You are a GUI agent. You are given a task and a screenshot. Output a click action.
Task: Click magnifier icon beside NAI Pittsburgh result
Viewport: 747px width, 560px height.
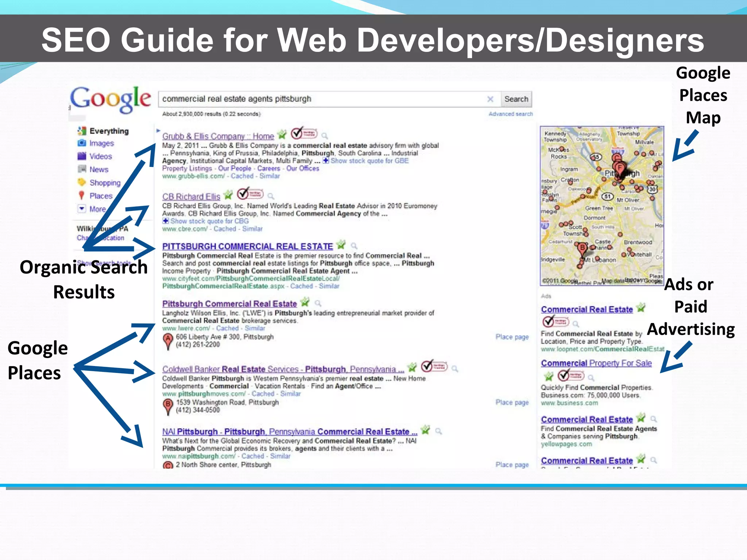pos(439,431)
